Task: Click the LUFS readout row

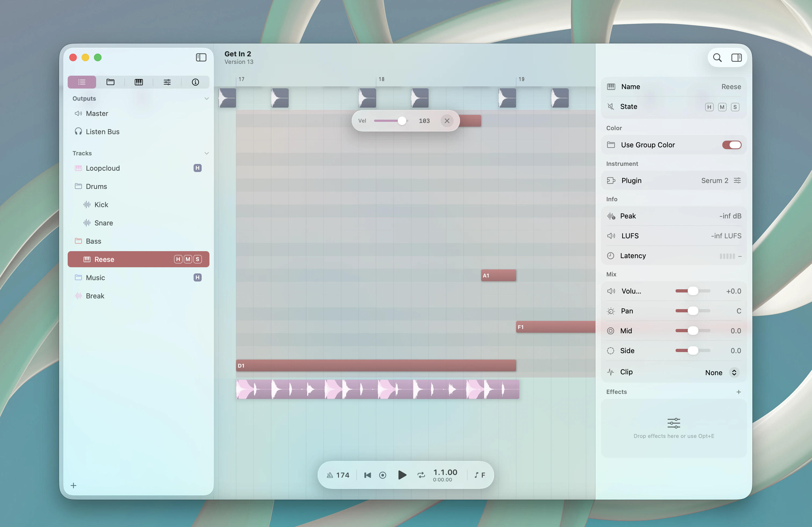Action: pos(674,236)
